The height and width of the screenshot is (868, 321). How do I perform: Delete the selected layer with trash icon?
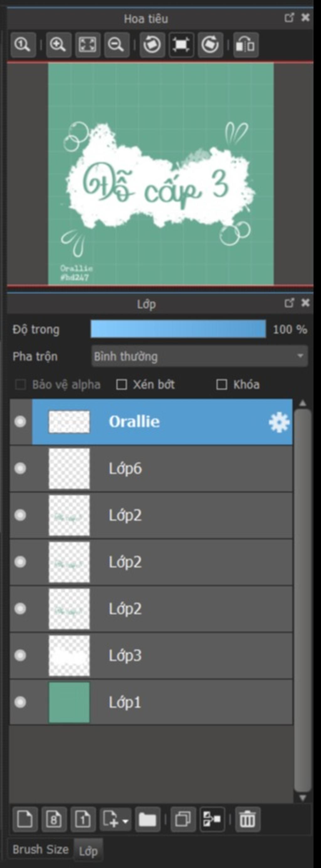point(248,819)
